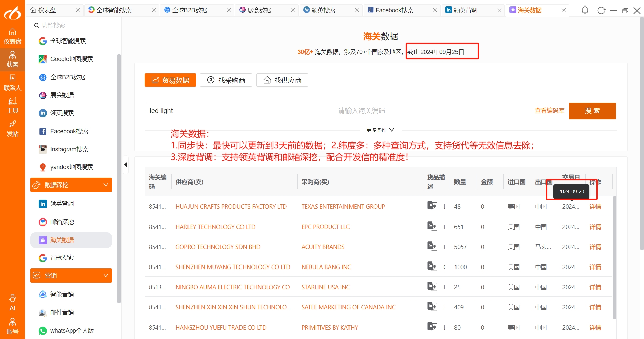This screenshot has width=644, height=339.
Task: Open the 仪表盘 dashboard sidebar icon
Action: tap(12, 36)
